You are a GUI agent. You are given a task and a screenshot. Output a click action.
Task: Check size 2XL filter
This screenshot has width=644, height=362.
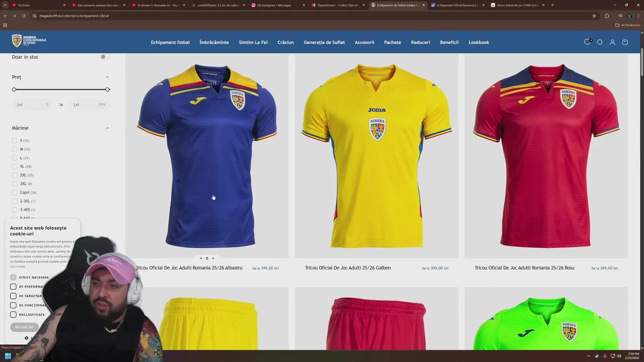point(15,175)
